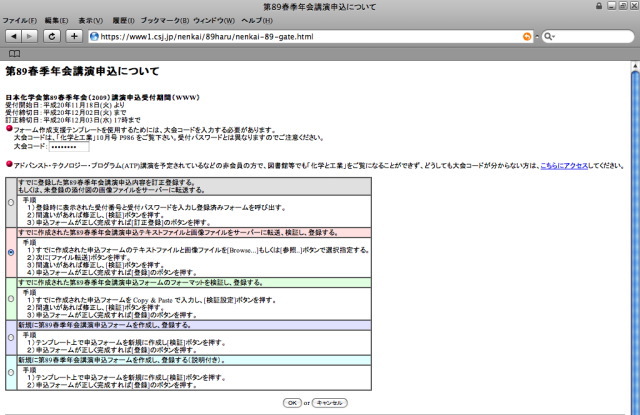
Task: Click the orange RSS icon in address bar
Action: tap(527, 36)
